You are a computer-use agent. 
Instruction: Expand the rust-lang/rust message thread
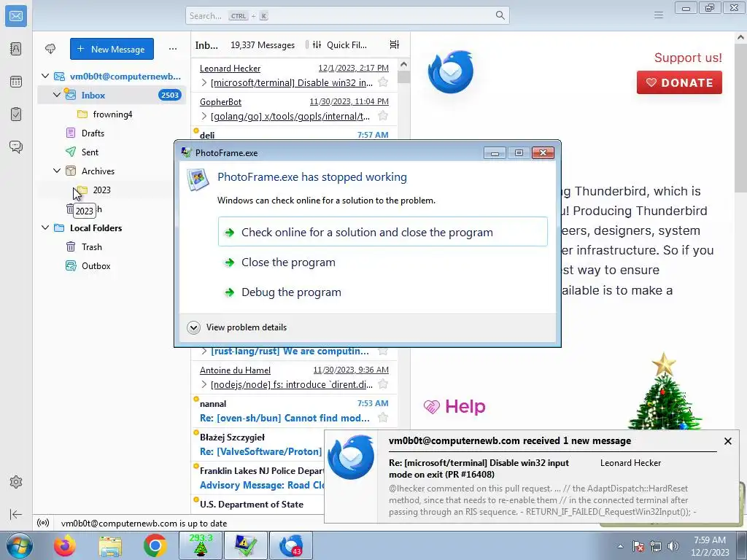pos(204,351)
